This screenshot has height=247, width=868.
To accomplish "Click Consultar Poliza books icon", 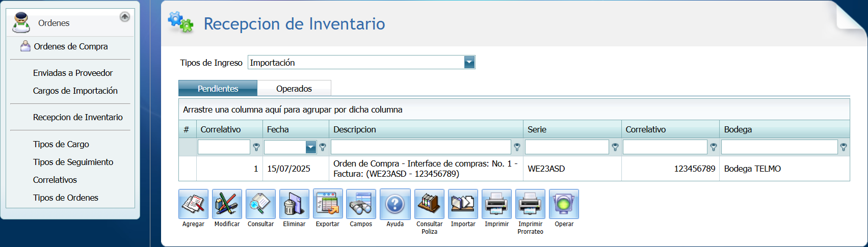I will click(x=429, y=204).
